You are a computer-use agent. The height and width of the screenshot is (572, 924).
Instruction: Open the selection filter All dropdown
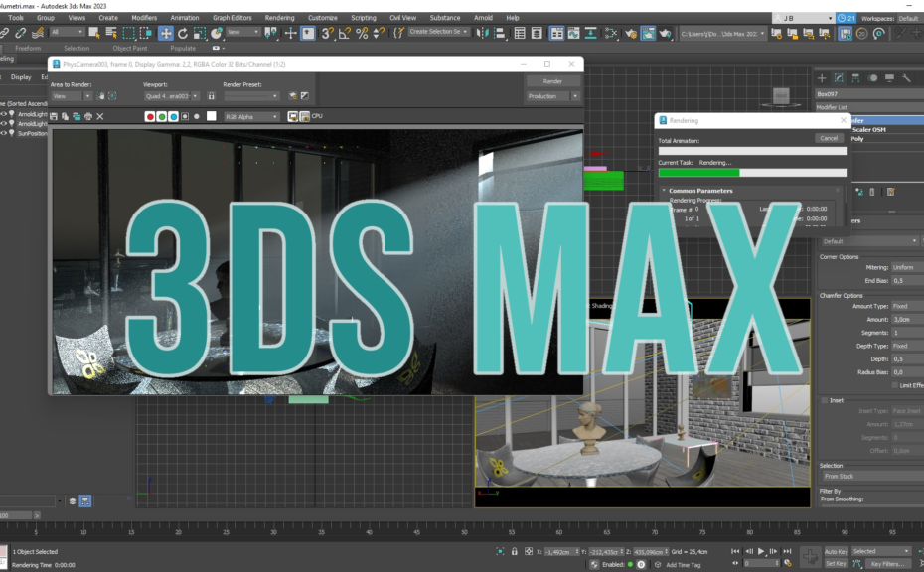tap(67, 32)
